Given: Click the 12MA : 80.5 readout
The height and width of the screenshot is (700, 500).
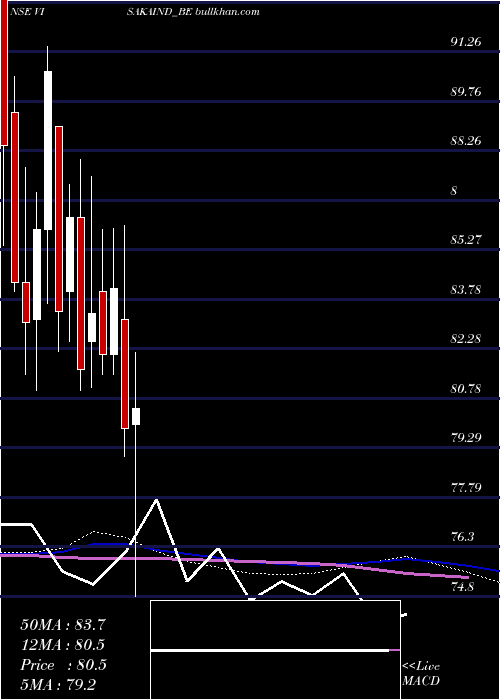Looking at the screenshot, I should click(63, 645).
